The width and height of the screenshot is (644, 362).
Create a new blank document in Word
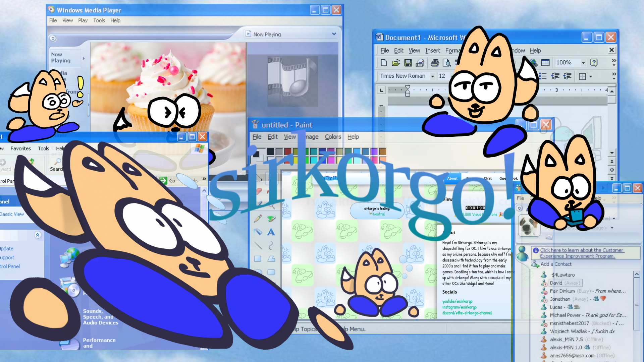pyautogui.click(x=383, y=63)
